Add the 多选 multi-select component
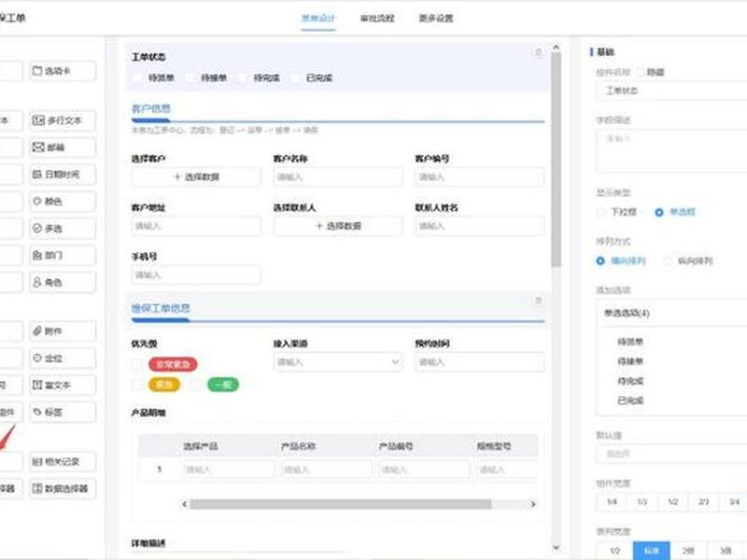This screenshot has height=560, width=747. click(63, 229)
